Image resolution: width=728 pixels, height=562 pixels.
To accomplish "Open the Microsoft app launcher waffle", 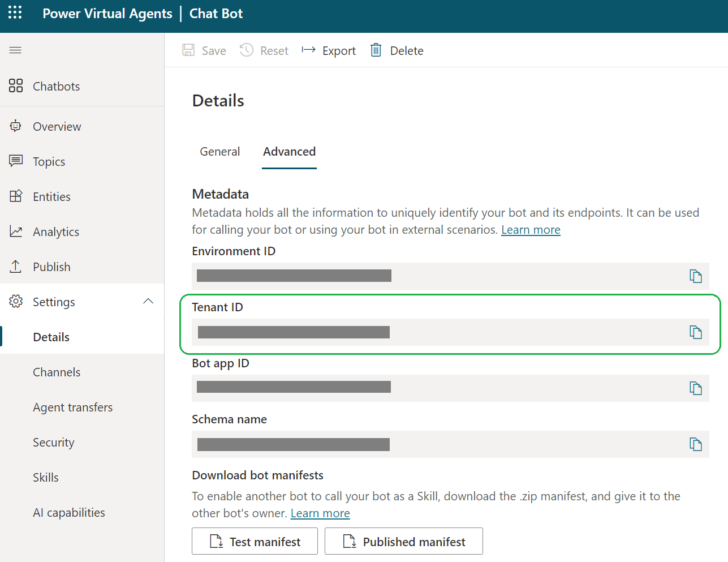I will 14,13.
